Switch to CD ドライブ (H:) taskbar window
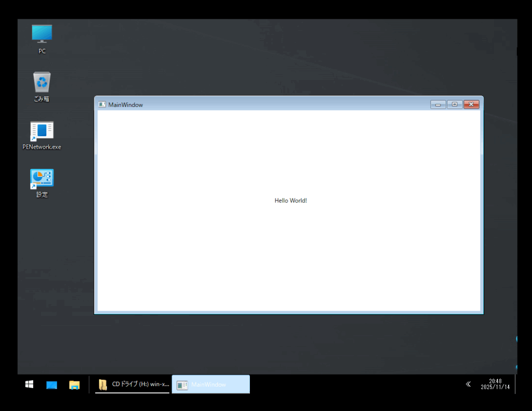The width and height of the screenshot is (532, 411). point(133,385)
